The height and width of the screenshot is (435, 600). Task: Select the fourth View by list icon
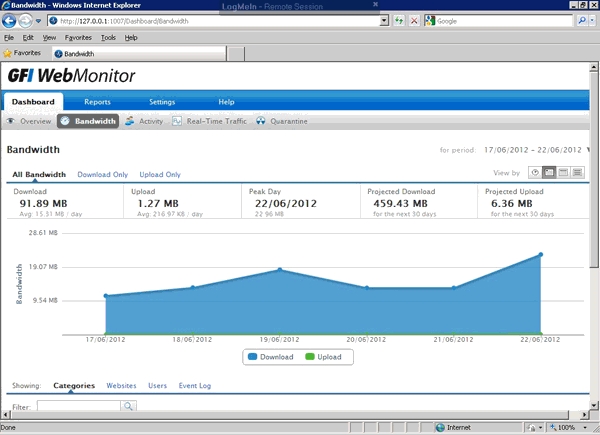[x=577, y=173]
